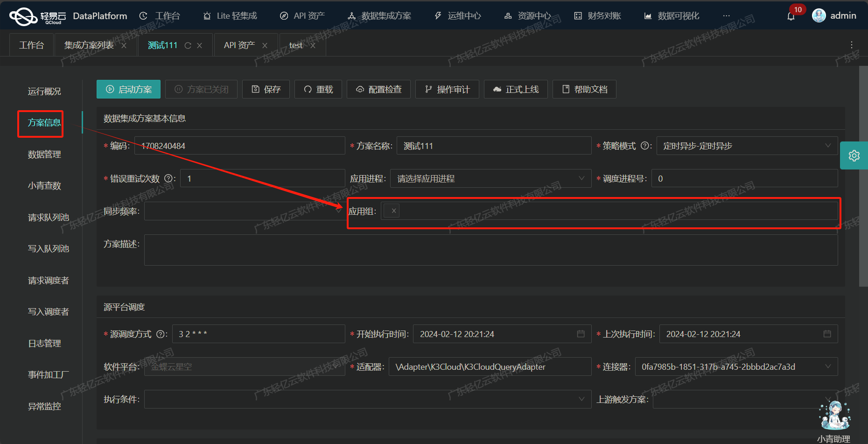Click the 操作审计 button

tap(447, 89)
